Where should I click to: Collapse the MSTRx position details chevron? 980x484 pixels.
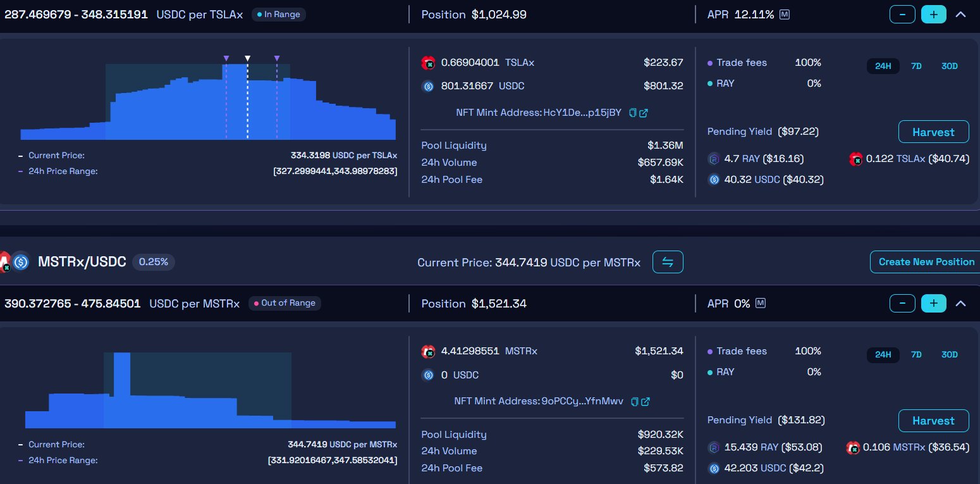[960, 303]
